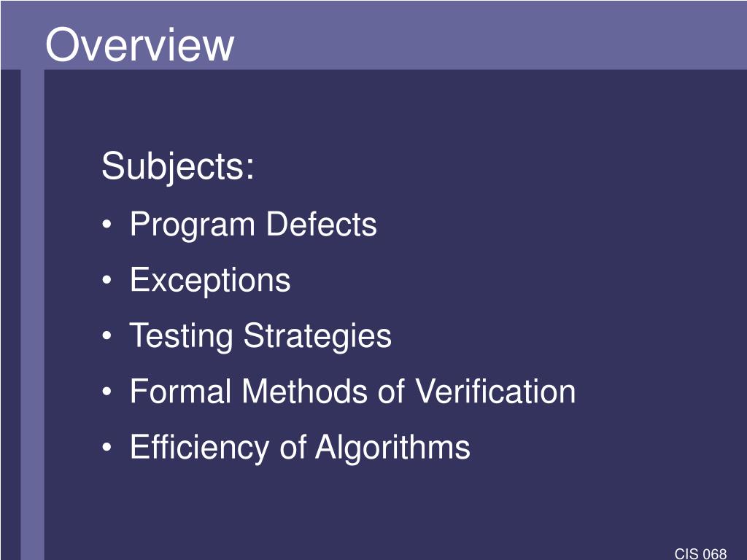Screen dimensions: 747x560
Task: Click Formal Methods of Verification line
Action: click(353, 392)
